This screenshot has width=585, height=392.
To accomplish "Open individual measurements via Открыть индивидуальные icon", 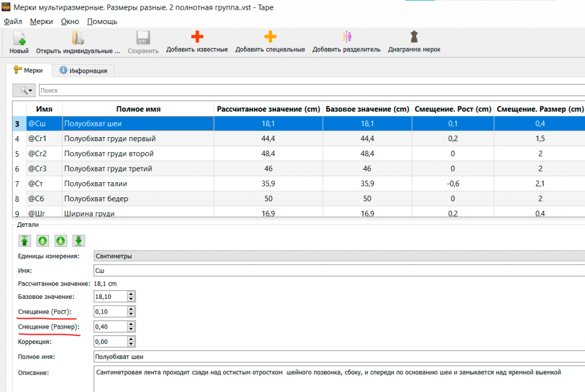I will point(78,38).
